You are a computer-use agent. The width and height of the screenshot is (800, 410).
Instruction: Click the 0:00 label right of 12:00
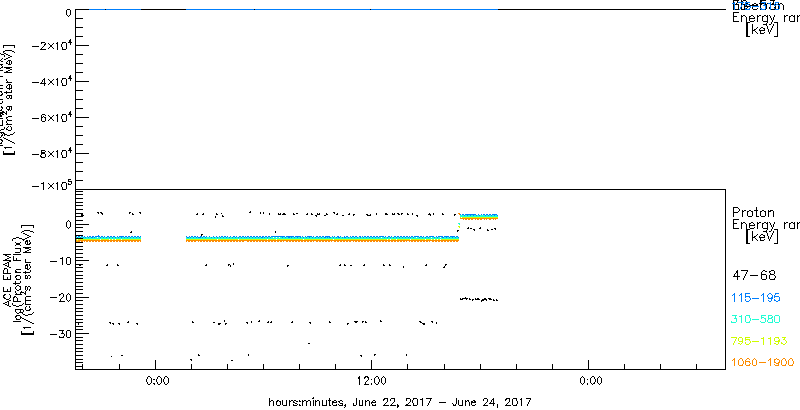point(591,382)
